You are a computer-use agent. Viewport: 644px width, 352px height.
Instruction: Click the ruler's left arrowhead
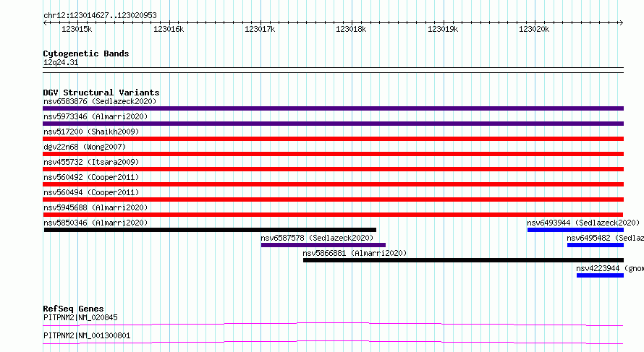click(45, 22)
